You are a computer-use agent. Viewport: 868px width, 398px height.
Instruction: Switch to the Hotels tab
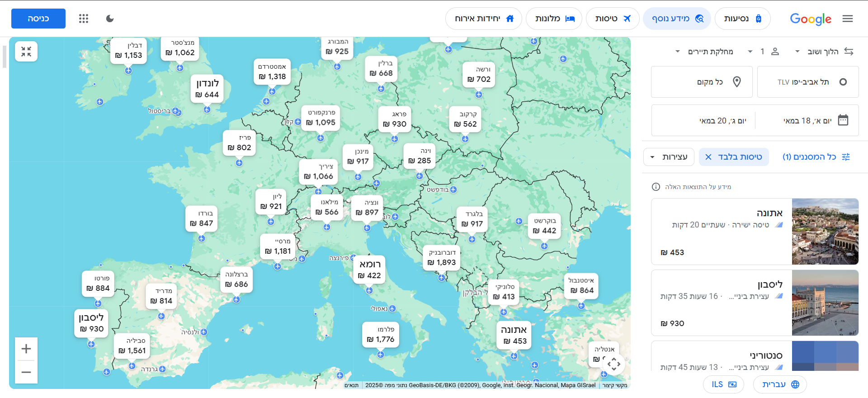554,19
